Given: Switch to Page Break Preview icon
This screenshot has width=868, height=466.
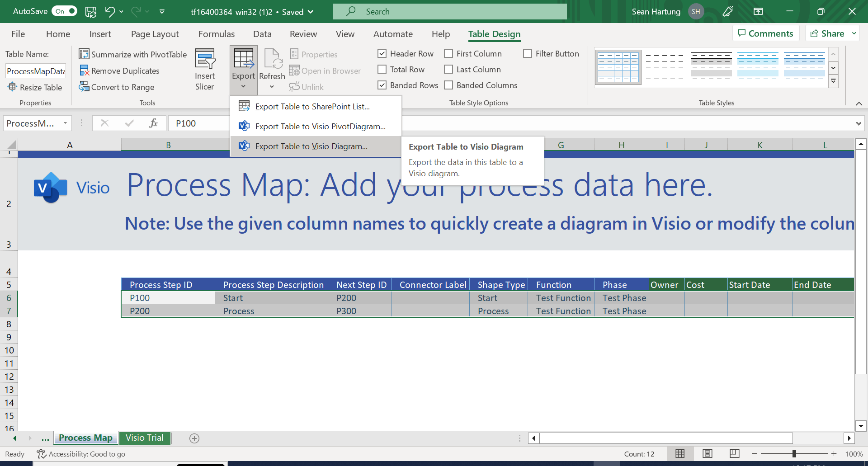Looking at the screenshot, I should (x=735, y=453).
